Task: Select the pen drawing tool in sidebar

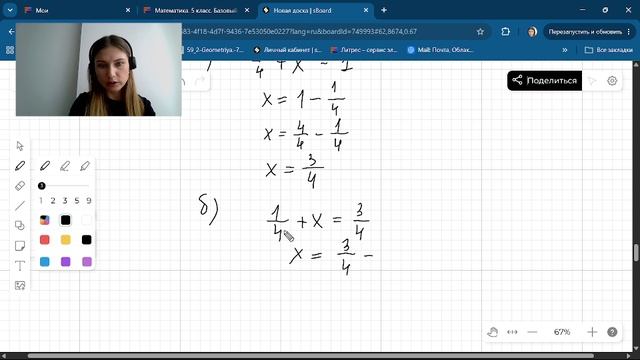Action: click(x=20, y=166)
